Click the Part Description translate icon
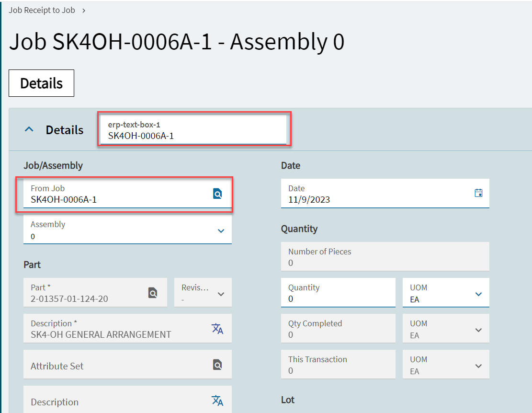532x413 pixels. (217, 329)
